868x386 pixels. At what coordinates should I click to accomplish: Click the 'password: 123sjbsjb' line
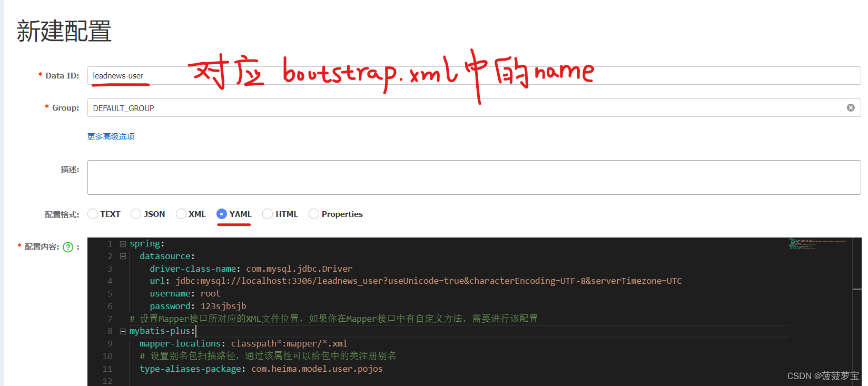tap(198, 306)
